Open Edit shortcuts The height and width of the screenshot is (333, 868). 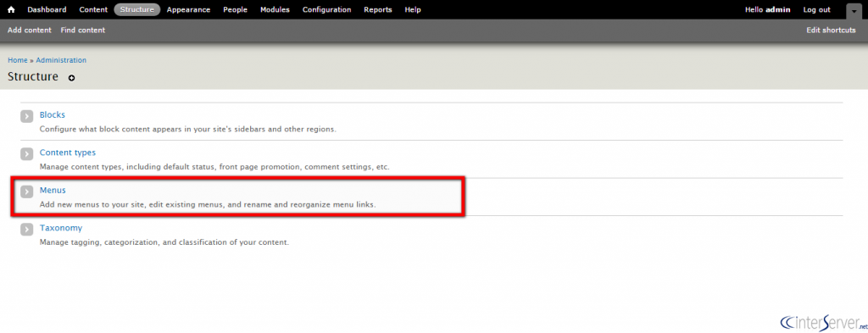831,30
